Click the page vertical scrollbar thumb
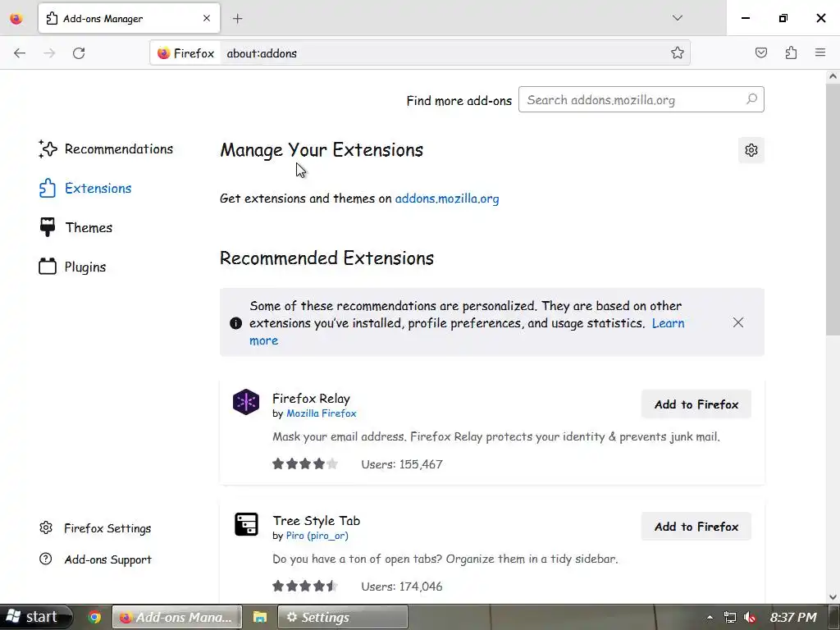This screenshot has width=840, height=630. [833, 209]
